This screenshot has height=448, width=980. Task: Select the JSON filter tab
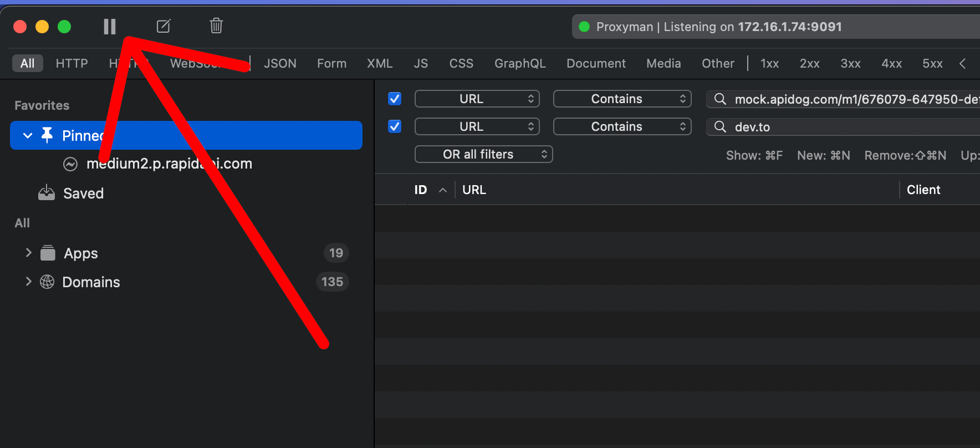click(280, 63)
